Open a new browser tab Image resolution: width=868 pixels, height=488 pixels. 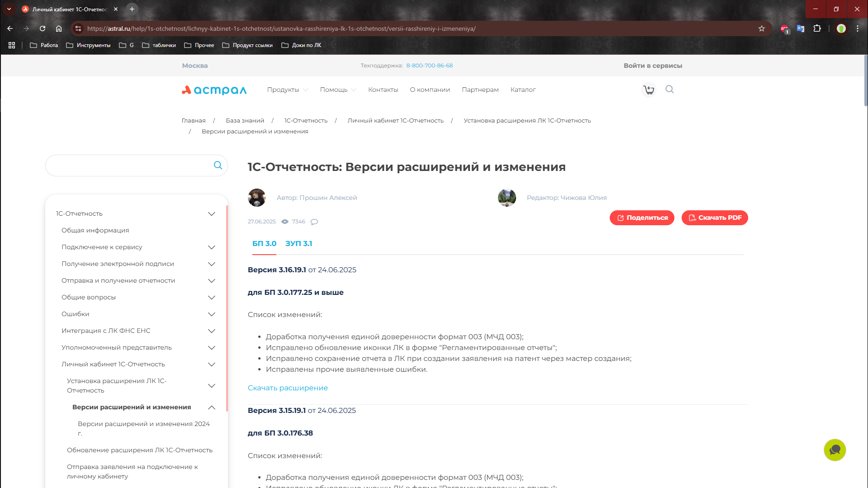pos(132,9)
